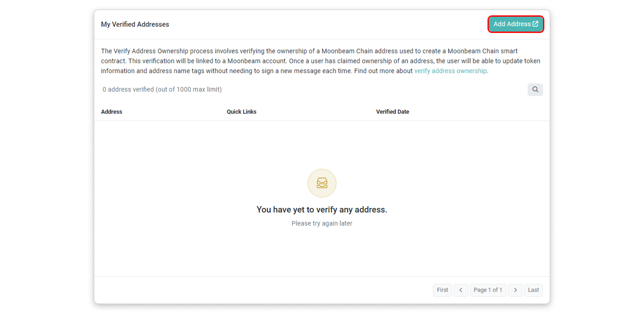
Task: Go to next page with right chevron
Action: [515, 290]
